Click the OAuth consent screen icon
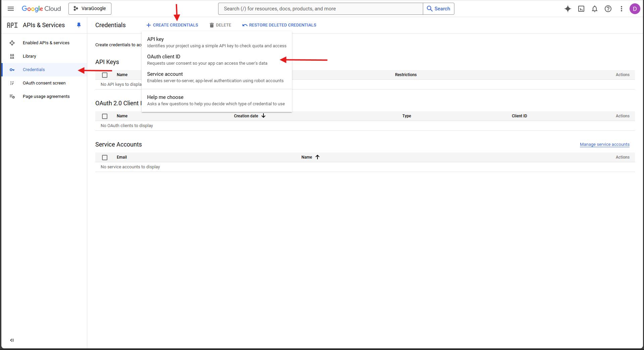Image resolution: width=644 pixels, height=350 pixels. (12, 83)
